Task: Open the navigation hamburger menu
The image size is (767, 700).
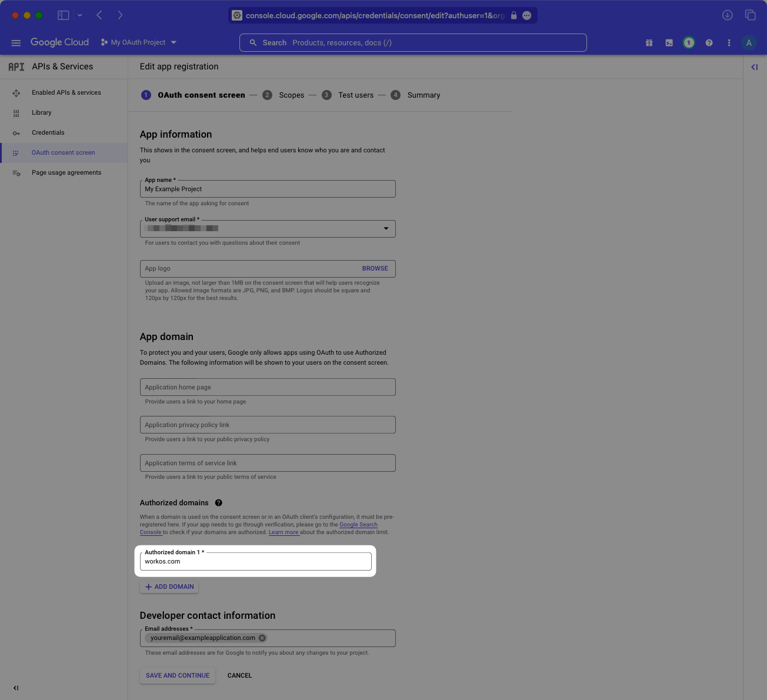Action: [x=16, y=42]
